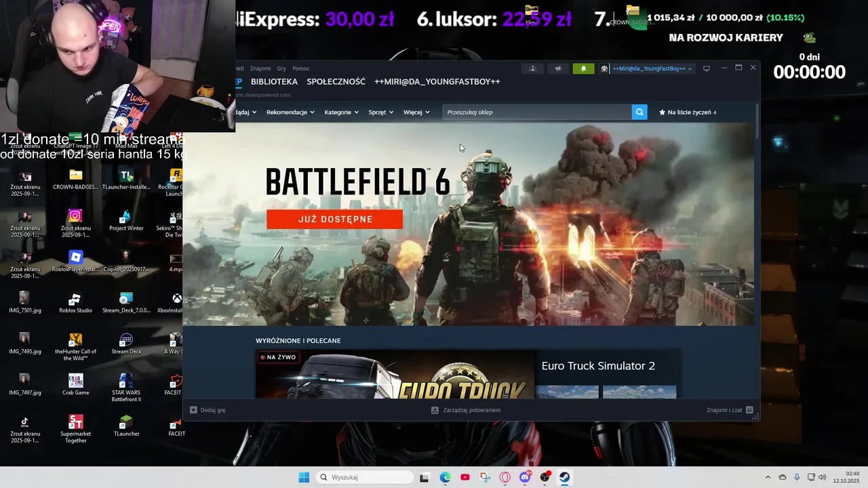Expand the Kategorie store dropdown

tap(341, 112)
